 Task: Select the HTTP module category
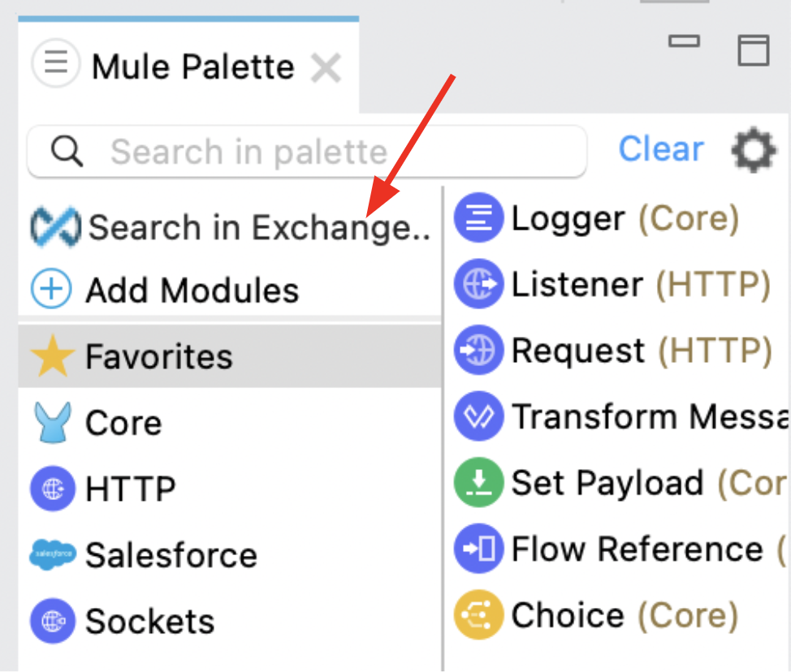(130, 489)
